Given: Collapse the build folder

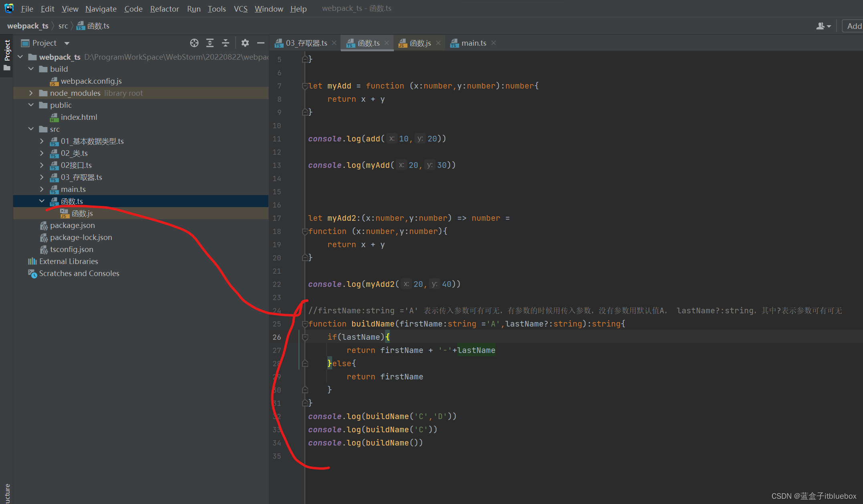Looking at the screenshot, I should pos(31,69).
